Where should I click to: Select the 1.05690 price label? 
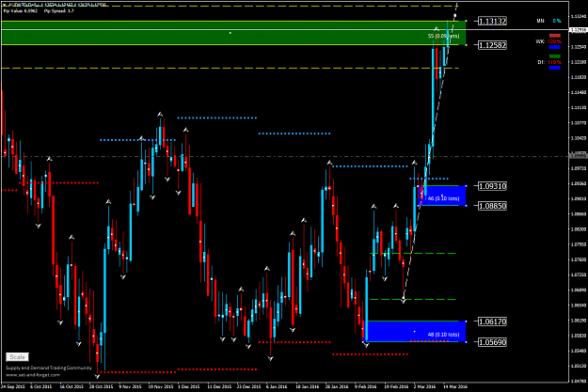pyautogui.click(x=492, y=342)
